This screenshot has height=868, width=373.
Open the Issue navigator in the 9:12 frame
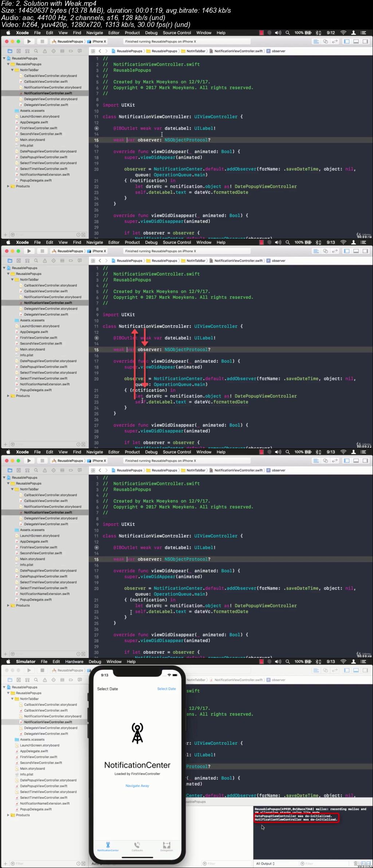point(45,51)
